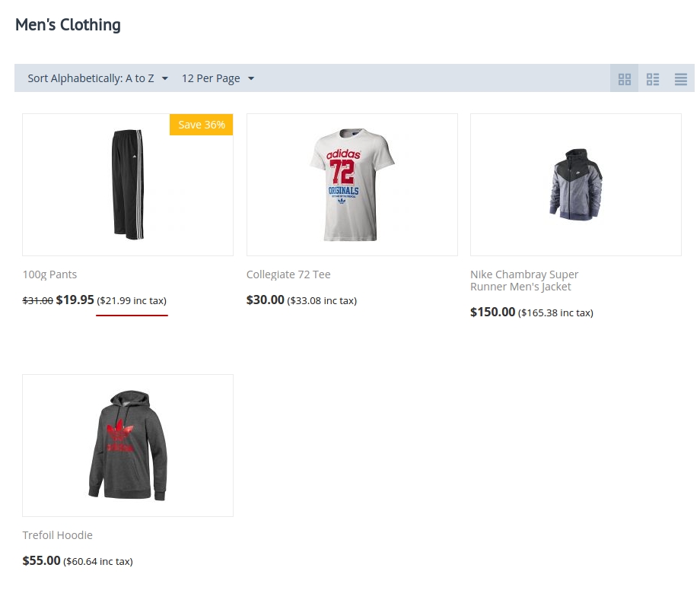This screenshot has width=700, height=609.
Task: Click the black 100g Pants image
Action: tap(128, 185)
